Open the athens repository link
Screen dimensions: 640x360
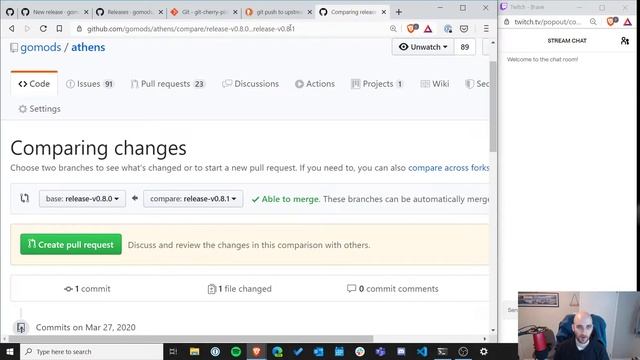(88, 47)
